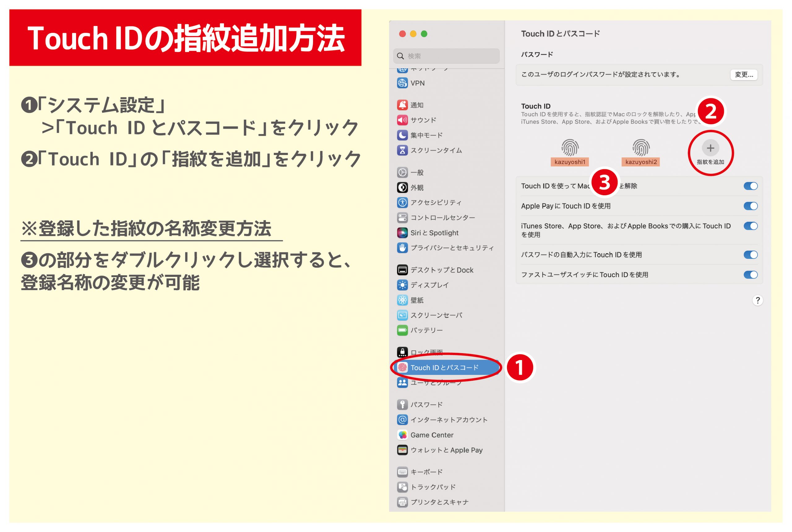Toggle iTunes Store 購入に Touch ID switch
This screenshot has width=792, height=532.
click(750, 226)
